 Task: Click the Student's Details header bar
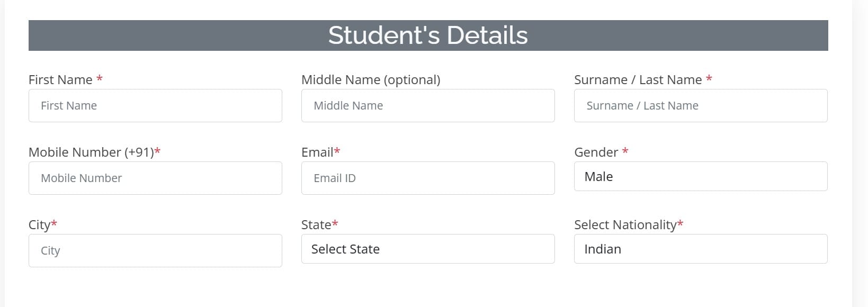click(428, 35)
